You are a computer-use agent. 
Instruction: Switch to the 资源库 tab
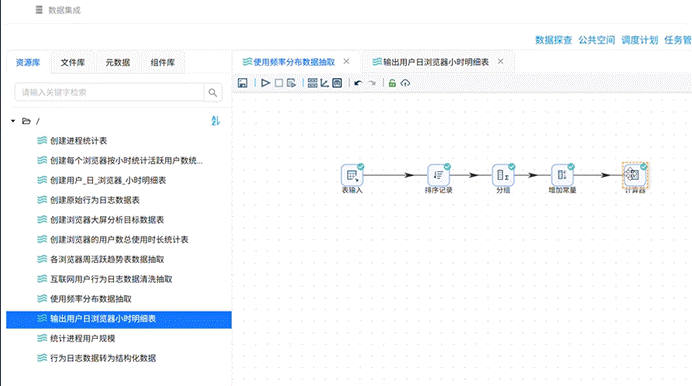click(28, 63)
